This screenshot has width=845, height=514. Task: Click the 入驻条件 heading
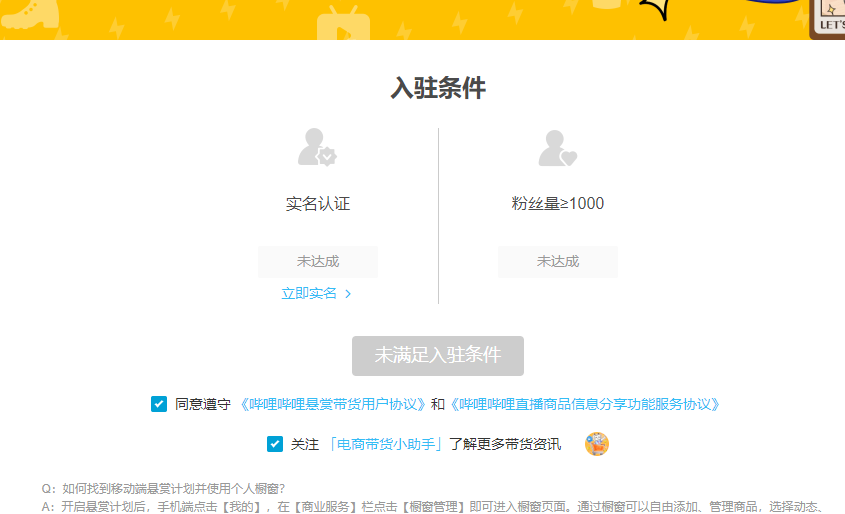pyautogui.click(x=438, y=88)
